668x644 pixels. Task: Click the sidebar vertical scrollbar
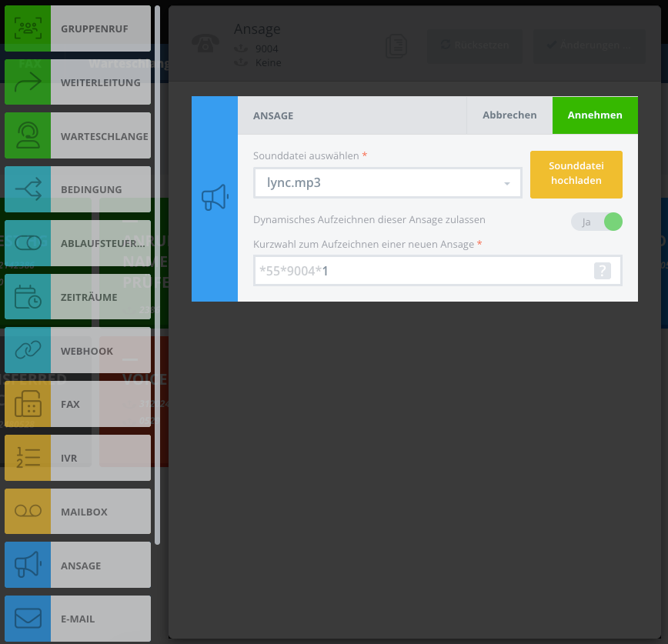[x=157, y=275]
